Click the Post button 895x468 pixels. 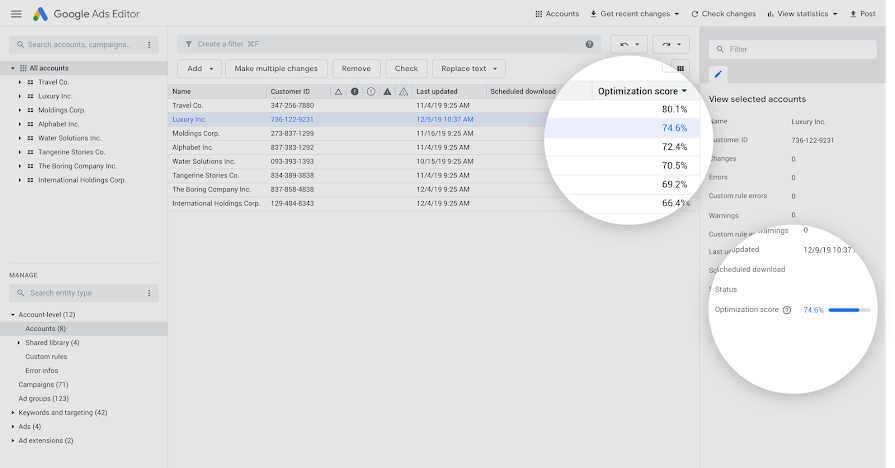(862, 14)
